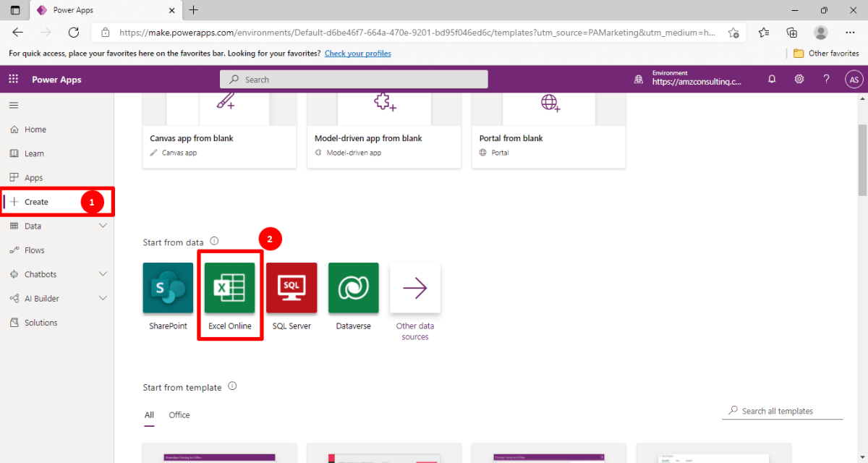This screenshot has height=463, width=868.
Task: Switch to the Office templates tab
Action: [x=179, y=415]
